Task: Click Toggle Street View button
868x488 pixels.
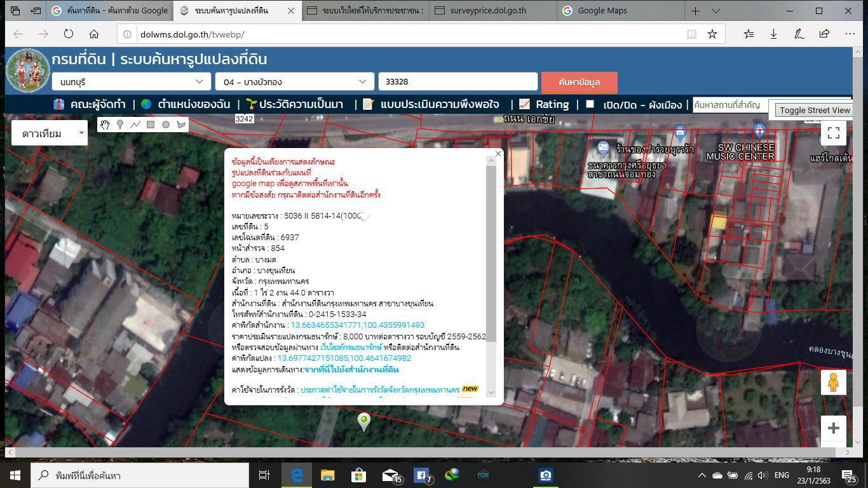Action: (815, 110)
